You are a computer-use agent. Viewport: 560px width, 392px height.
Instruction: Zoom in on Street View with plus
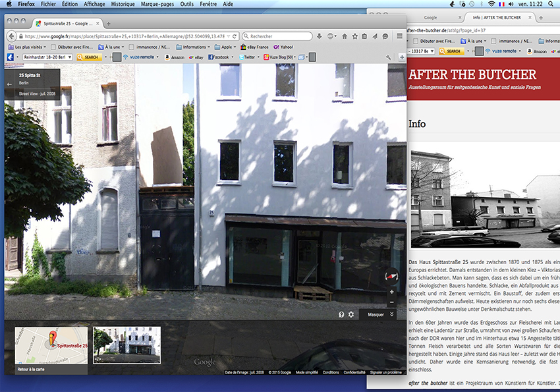click(392, 292)
